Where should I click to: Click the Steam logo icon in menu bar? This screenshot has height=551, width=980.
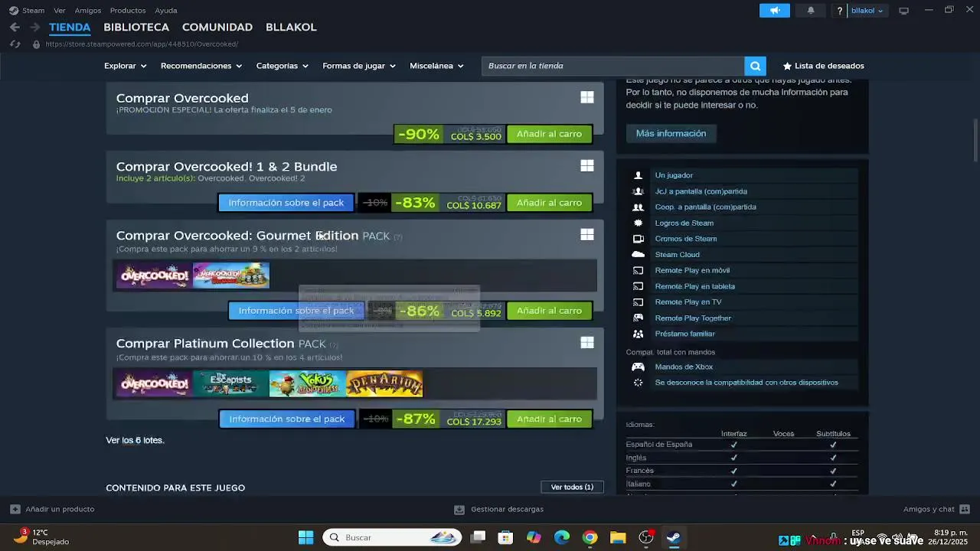[x=14, y=10]
